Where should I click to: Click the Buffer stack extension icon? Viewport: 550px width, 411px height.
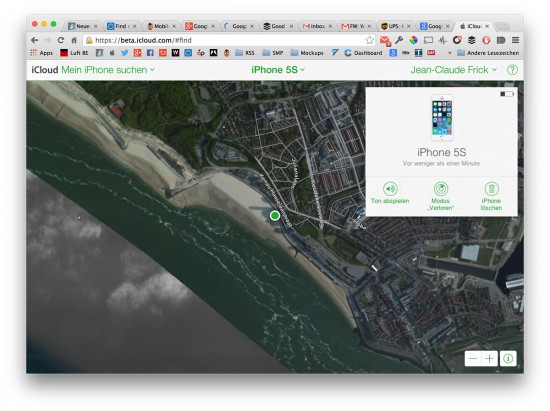coord(472,40)
